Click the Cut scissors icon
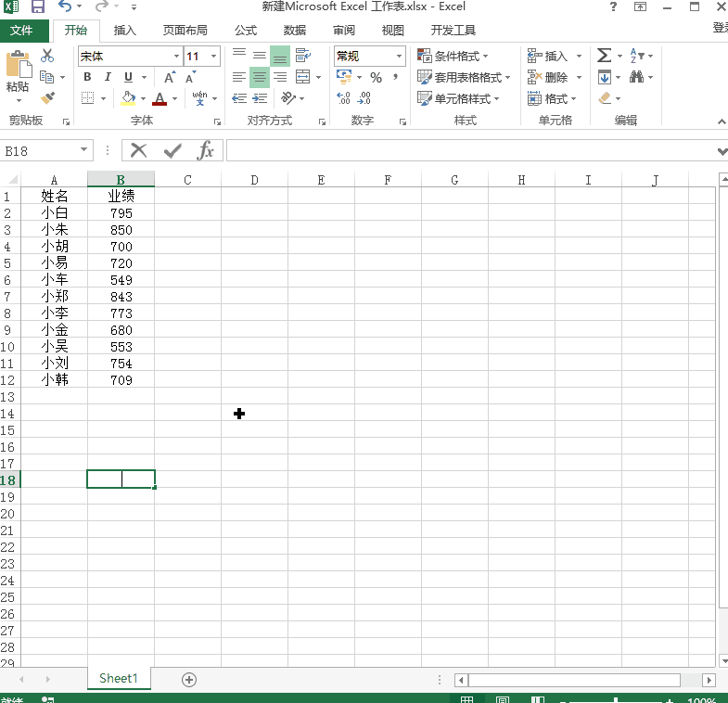The height and width of the screenshot is (703, 728). [47, 56]
